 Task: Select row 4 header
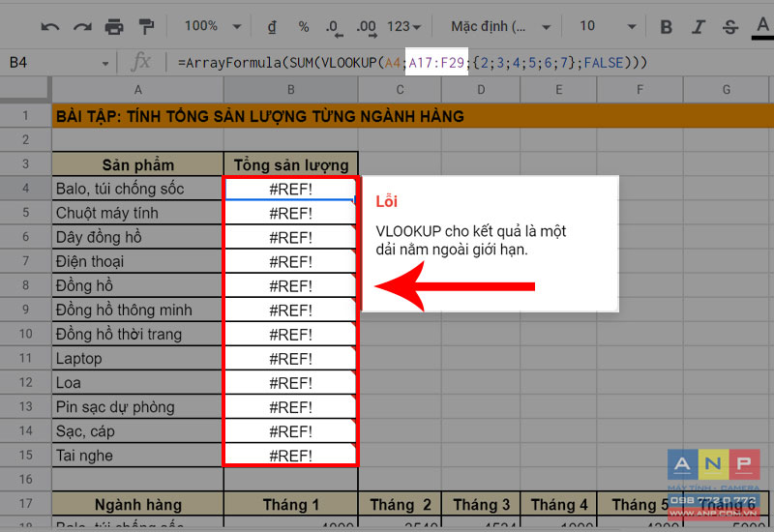26,189
